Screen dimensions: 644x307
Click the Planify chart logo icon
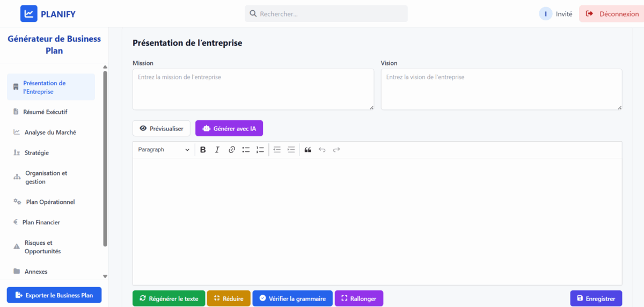pyautogui.click(x=28, y=14)
